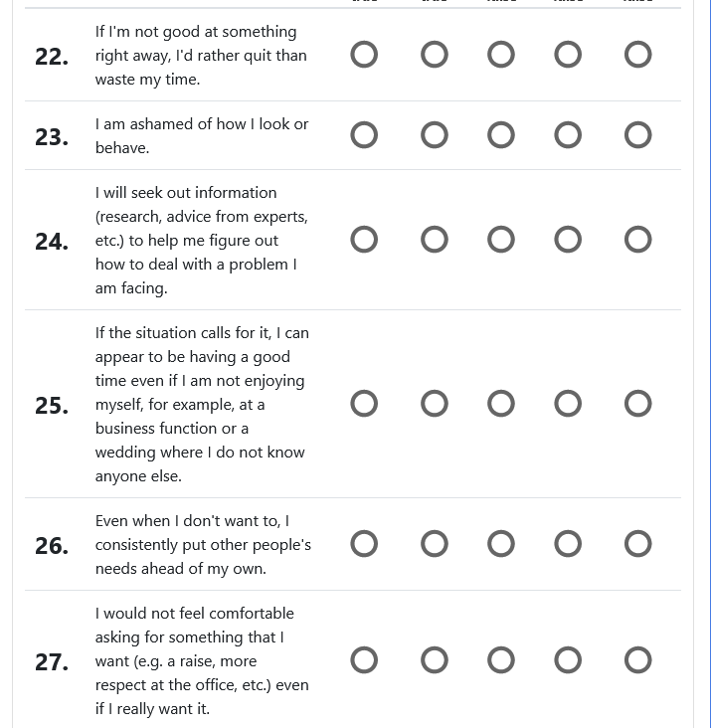711x728 pixels.
Task: Pick third radio option for question 24
Action: click(501, 240)
